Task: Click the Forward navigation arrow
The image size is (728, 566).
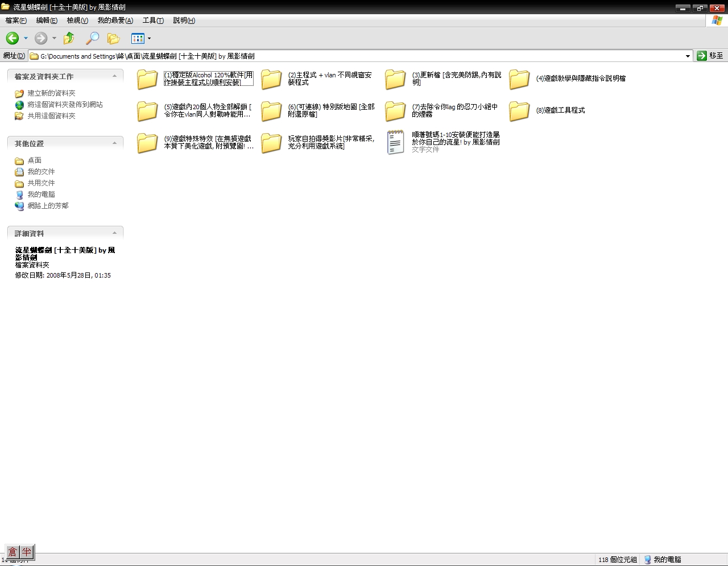Action: (x=41, y=38)
